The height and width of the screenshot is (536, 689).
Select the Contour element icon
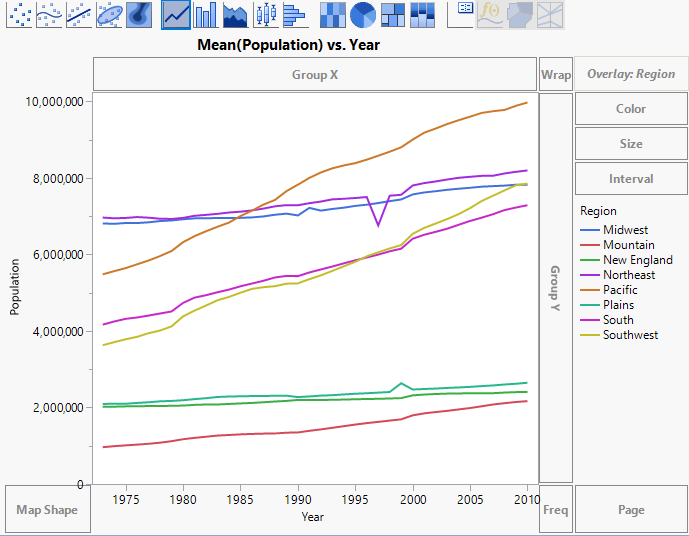point(140,14)
